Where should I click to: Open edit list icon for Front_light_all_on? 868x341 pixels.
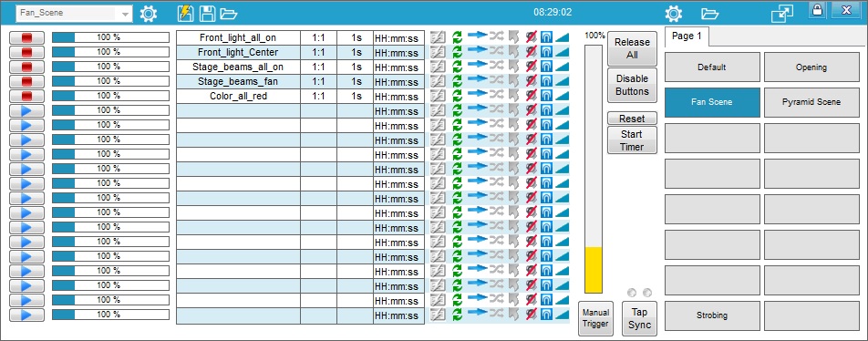click(438, 37)
